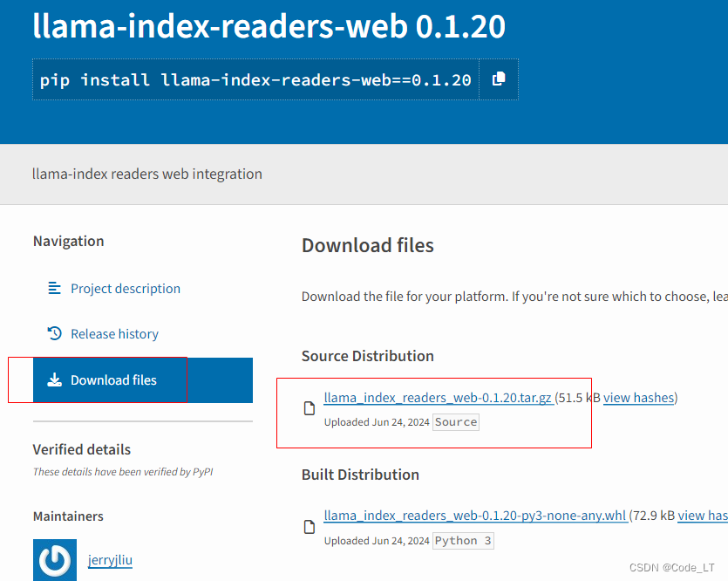The width and height of the screenshot is (728, 581).
Task: Click jerryjliu avatar thumbnail
Action: [x=55, y=560]
